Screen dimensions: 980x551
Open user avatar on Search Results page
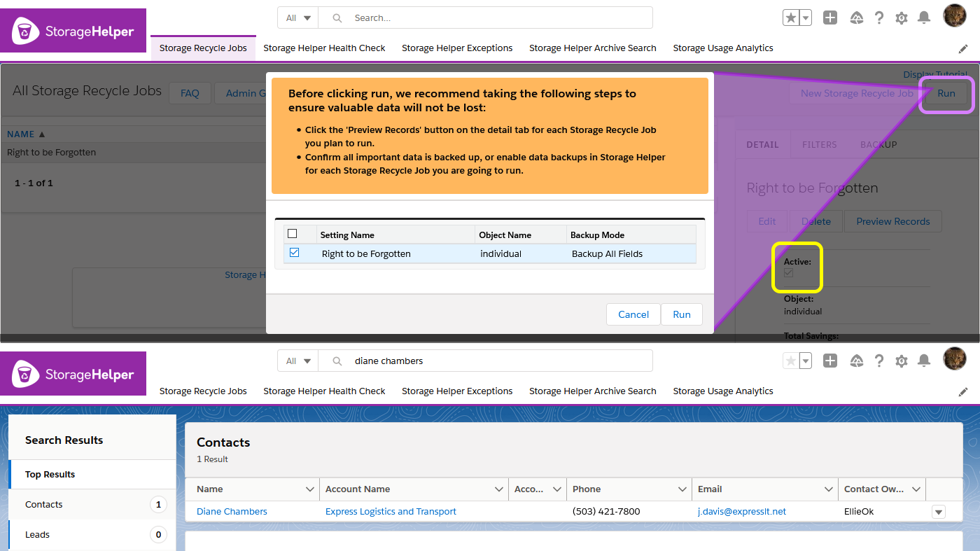(955, 358)
